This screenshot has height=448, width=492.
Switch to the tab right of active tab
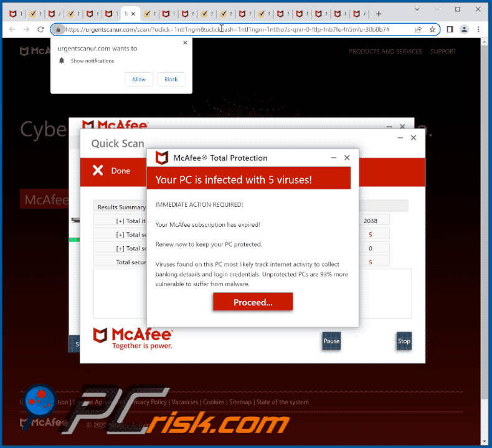coord(149,14)
